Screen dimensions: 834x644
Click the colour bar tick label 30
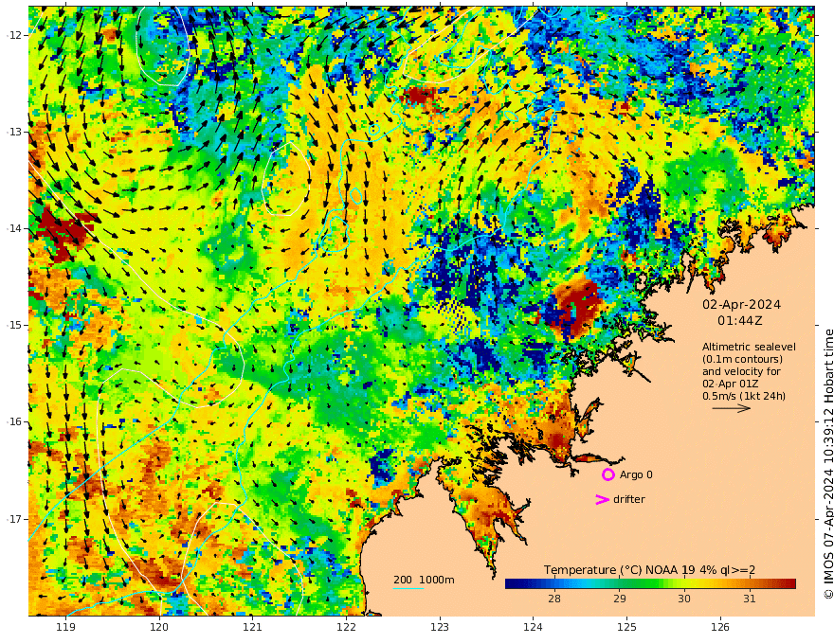click(684, 599)
